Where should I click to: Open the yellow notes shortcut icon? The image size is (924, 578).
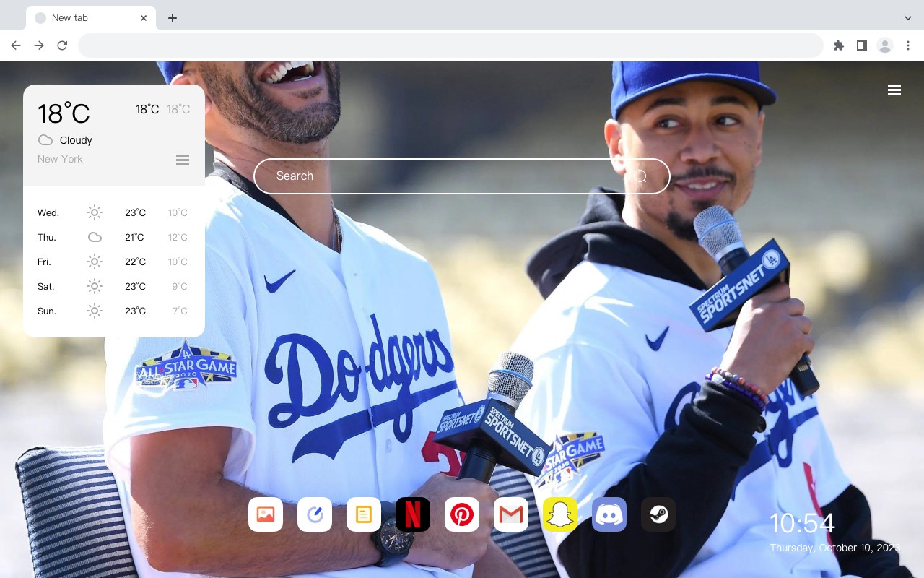(x=364, y=514)
